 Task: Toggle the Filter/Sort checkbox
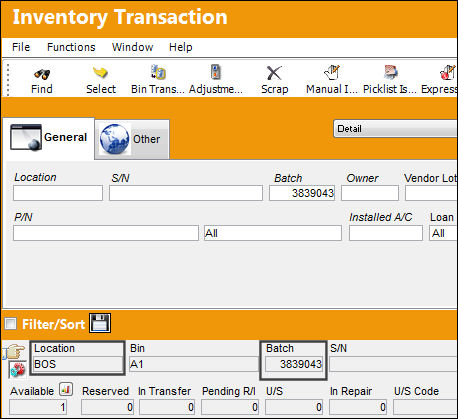[x=10, y=323]
